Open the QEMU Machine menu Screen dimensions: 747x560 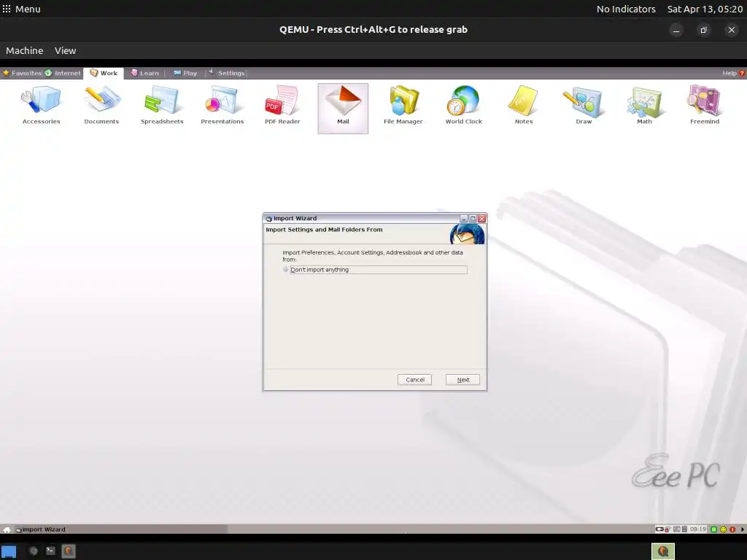point(24,50)
